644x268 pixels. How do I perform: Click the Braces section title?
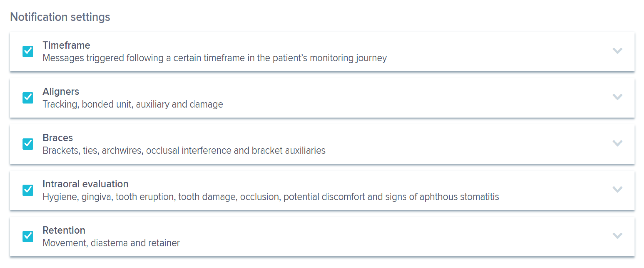click(x=58, y=138)
